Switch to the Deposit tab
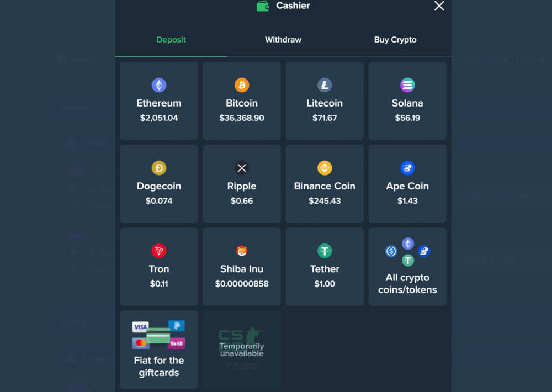Viewport: 552px width, 392px height. (x=171, y=40)
